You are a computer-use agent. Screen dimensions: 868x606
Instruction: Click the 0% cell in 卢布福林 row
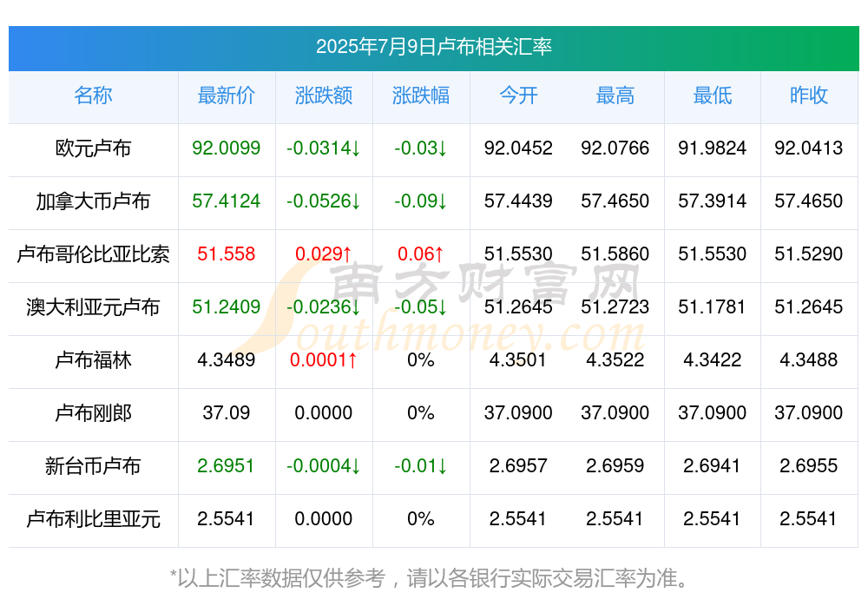pos(421,359)
